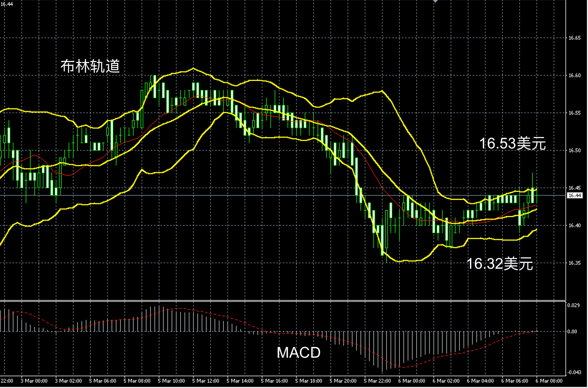
Task: Select the MACD text label in the indicator pane
Action: [x=299, y=352]
